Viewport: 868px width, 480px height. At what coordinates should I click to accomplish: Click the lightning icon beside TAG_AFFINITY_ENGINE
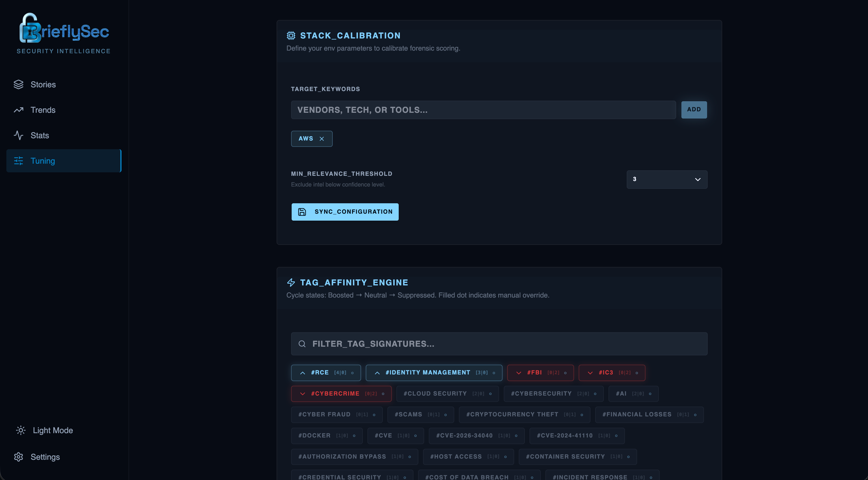pos(291,282)
